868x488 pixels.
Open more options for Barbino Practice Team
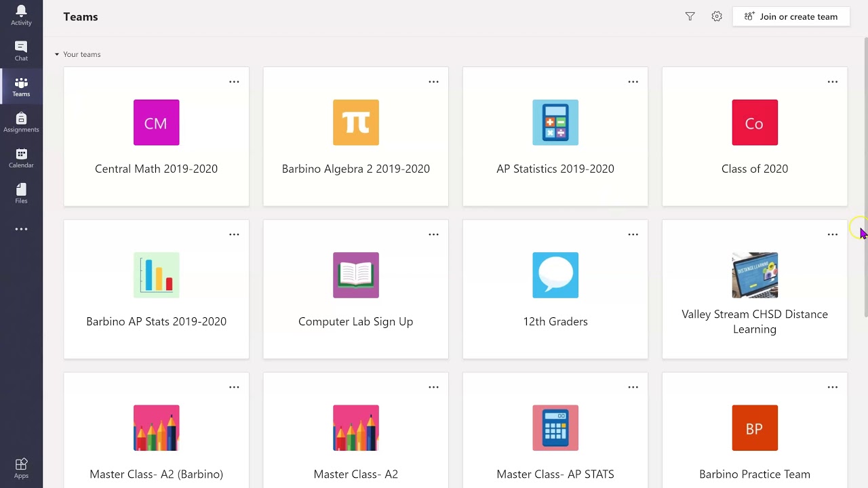coord(832,387)
